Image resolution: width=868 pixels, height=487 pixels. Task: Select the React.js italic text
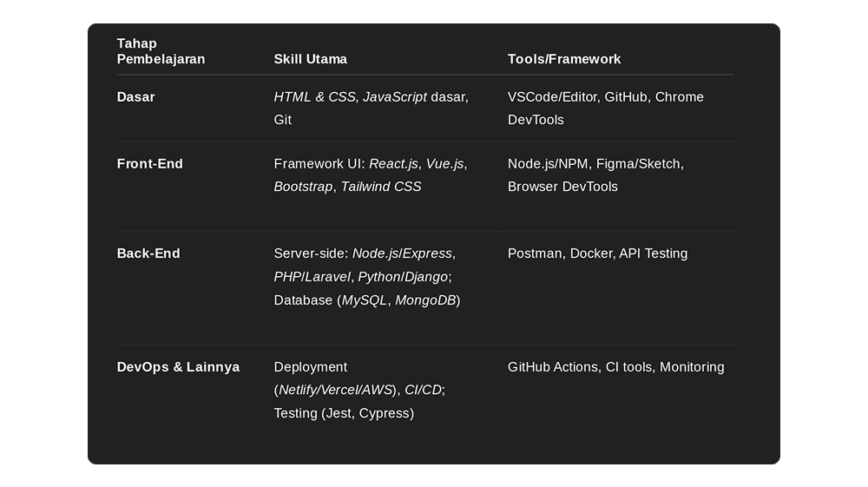[x=393, y=164]
